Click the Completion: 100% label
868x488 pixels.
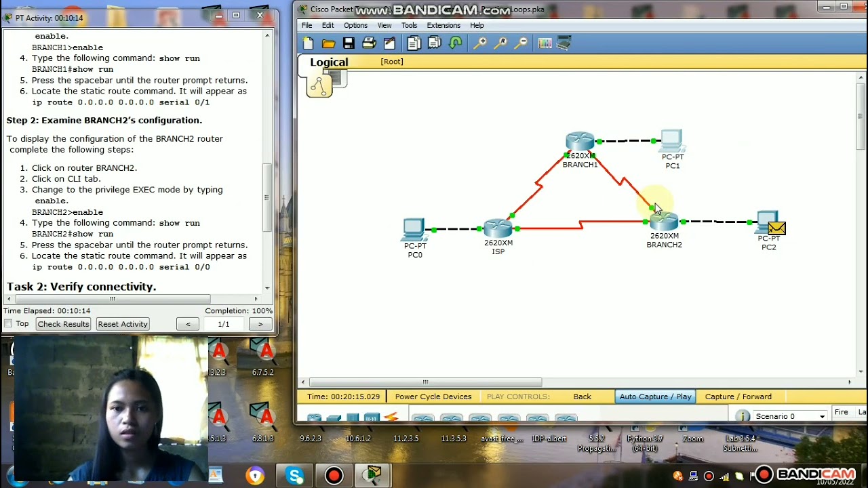click(x=239, y=311)
